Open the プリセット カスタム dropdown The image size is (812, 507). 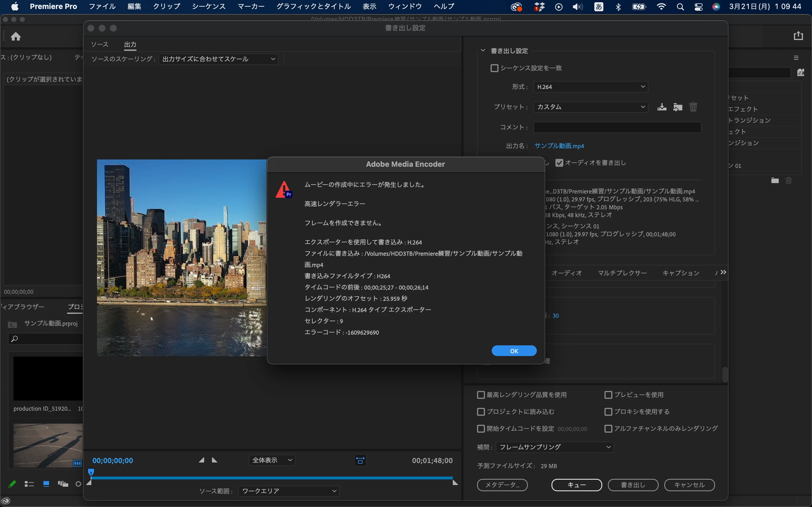(x=591, y=107)
